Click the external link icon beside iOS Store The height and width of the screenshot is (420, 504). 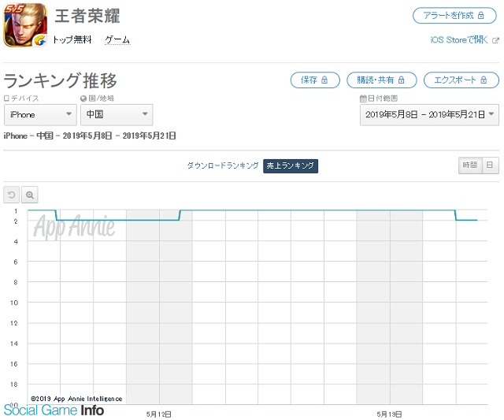495,40
